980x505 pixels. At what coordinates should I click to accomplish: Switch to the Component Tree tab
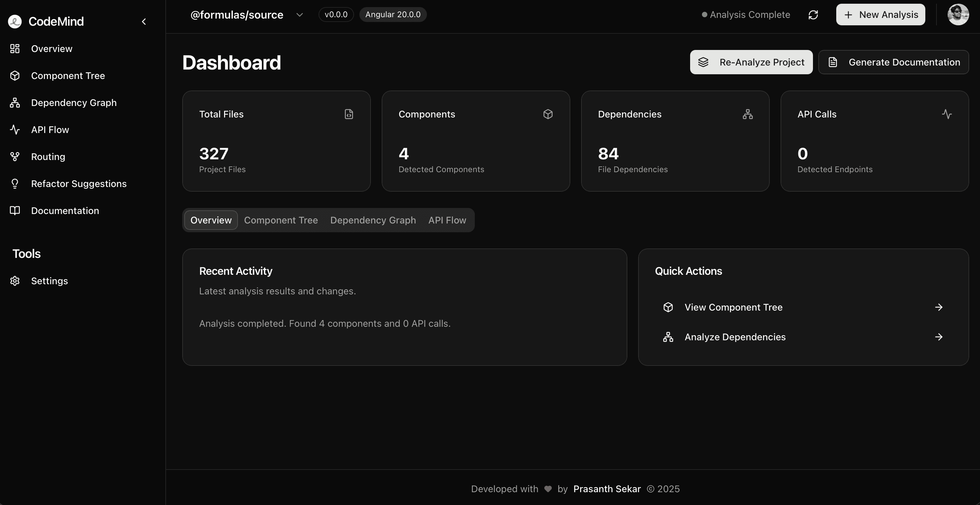[x=281, y=220]
